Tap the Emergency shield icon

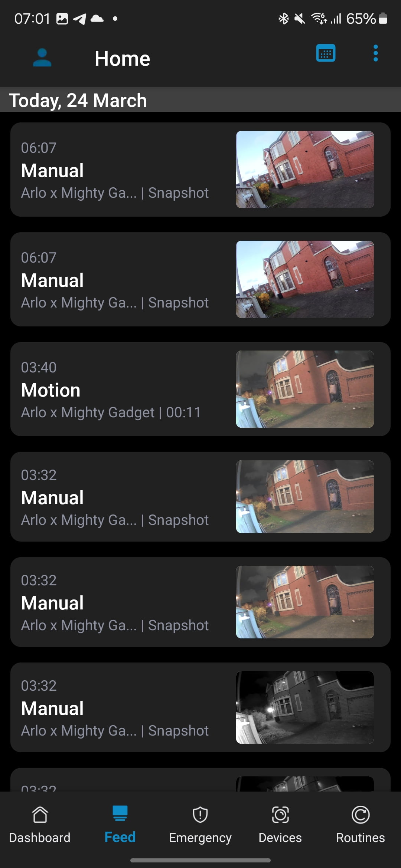[200, 815]
